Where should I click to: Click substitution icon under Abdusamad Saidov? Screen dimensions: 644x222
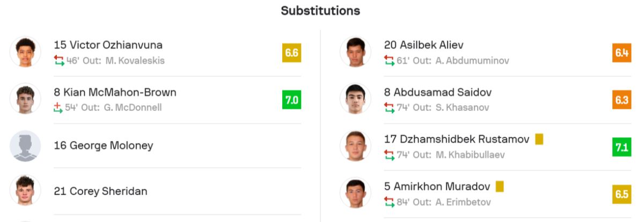coord(389,107)
